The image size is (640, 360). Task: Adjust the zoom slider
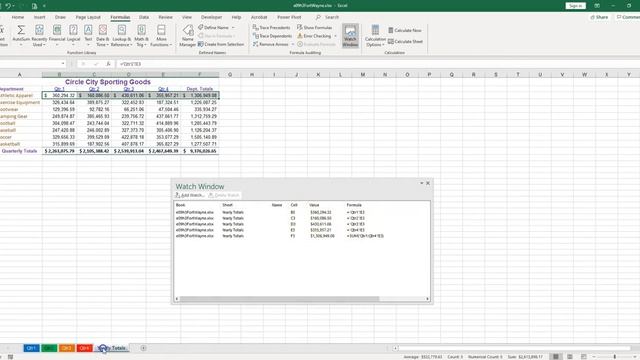(614, 357)
